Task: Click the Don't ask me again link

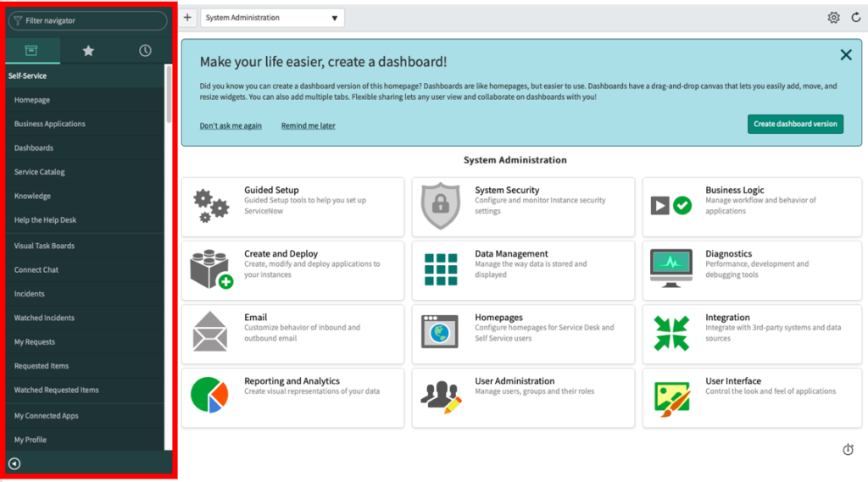Action: click(x=231, y=125)
